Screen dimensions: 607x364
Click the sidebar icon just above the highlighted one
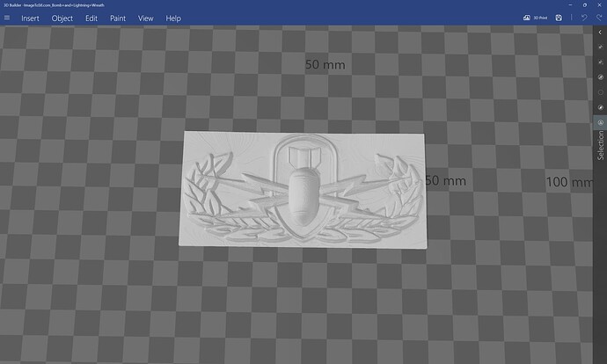point(600,106)
